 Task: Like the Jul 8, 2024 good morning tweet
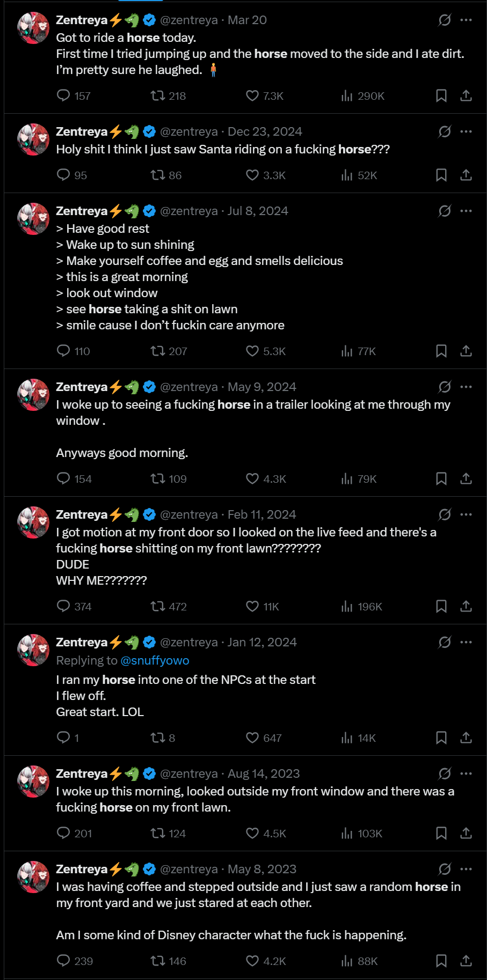click(252, 351)
